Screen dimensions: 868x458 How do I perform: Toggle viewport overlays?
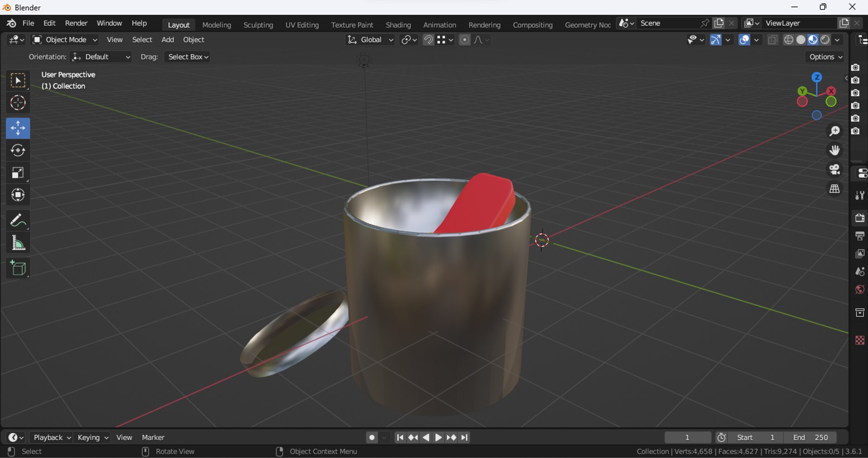[744, 40]
